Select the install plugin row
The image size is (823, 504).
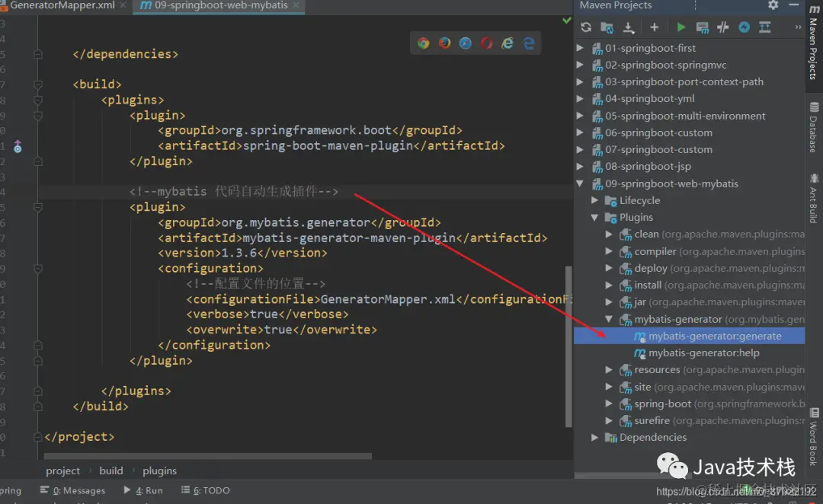(689, 285)
